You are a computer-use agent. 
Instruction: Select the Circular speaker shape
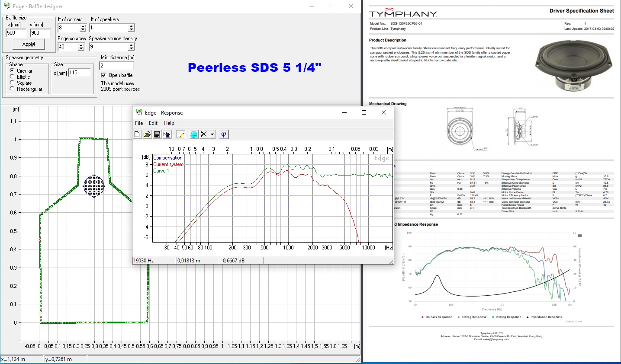12,70
